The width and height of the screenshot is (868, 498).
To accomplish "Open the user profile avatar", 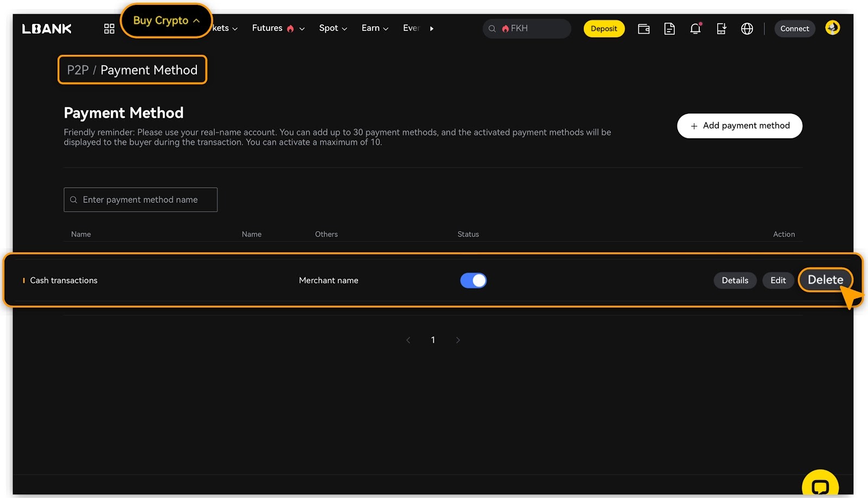I will tap(832, 28).
